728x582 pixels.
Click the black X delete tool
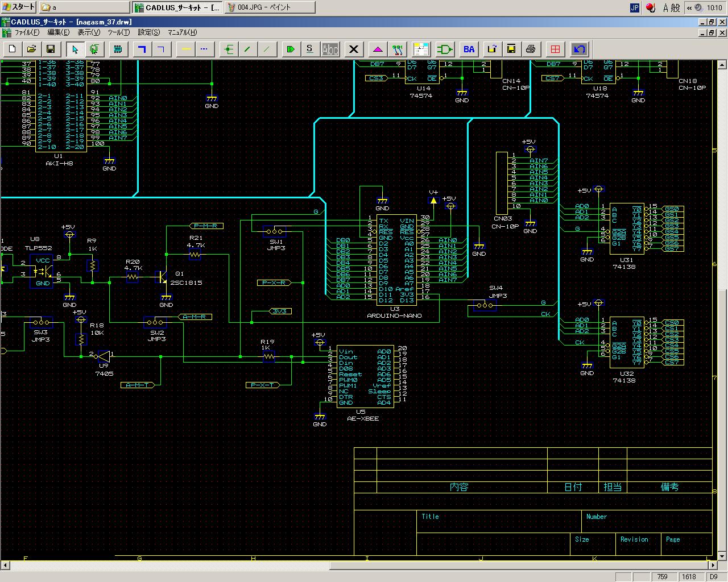[354, 49]
